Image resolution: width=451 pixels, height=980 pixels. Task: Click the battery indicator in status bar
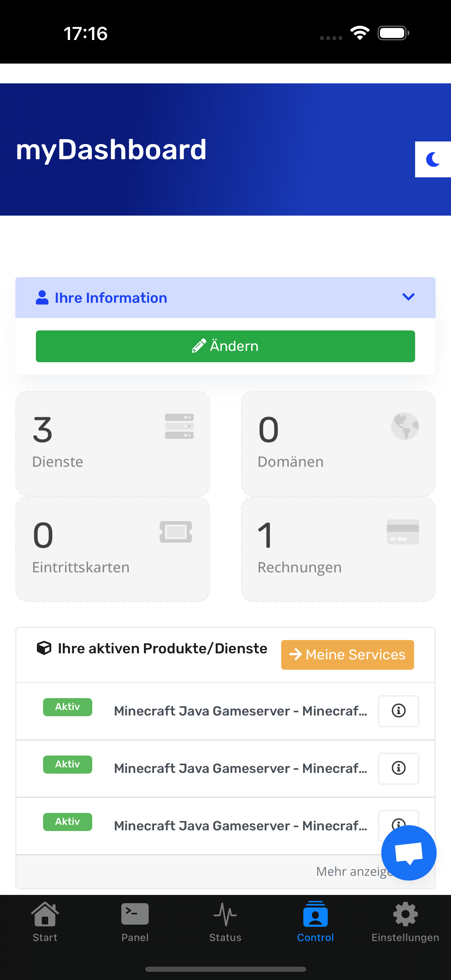(393, 33)
